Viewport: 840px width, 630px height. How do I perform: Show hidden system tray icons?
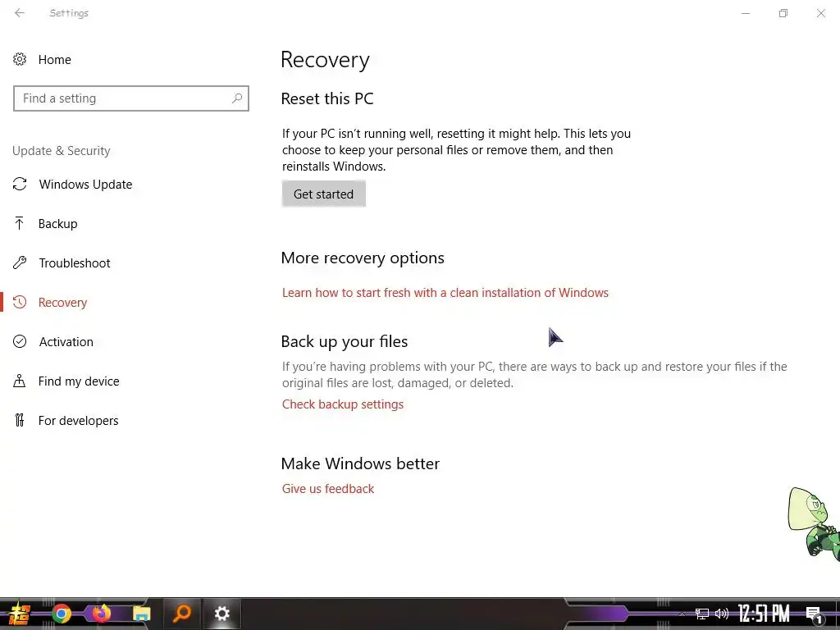[x=682, y=614]
